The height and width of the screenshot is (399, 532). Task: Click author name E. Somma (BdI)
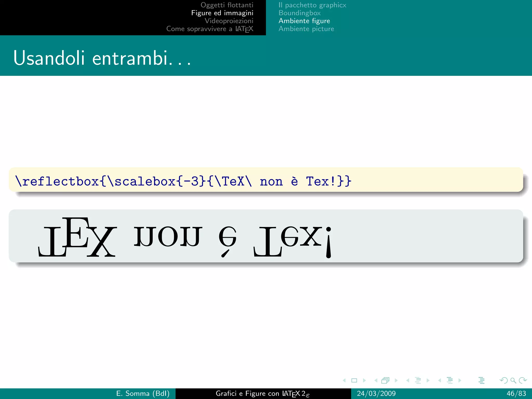[143, 394]
